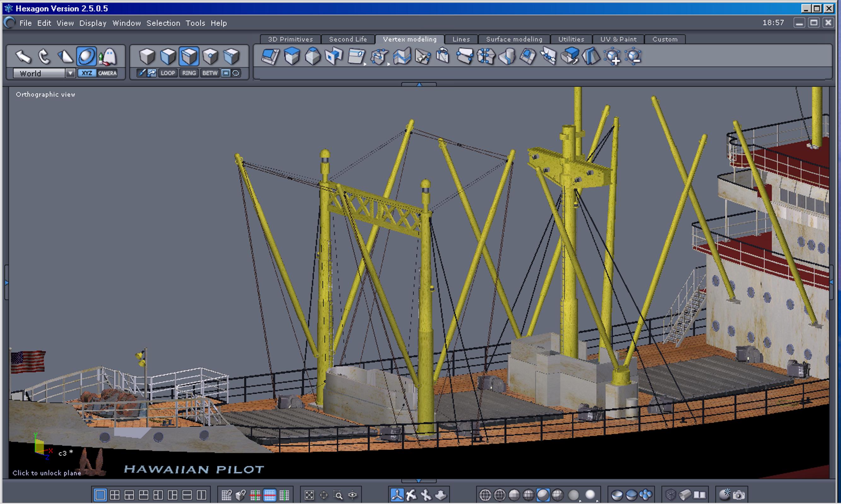841x504 pixels.
Task: Click the zoom magnifier view icon
Action: (338, 495)
